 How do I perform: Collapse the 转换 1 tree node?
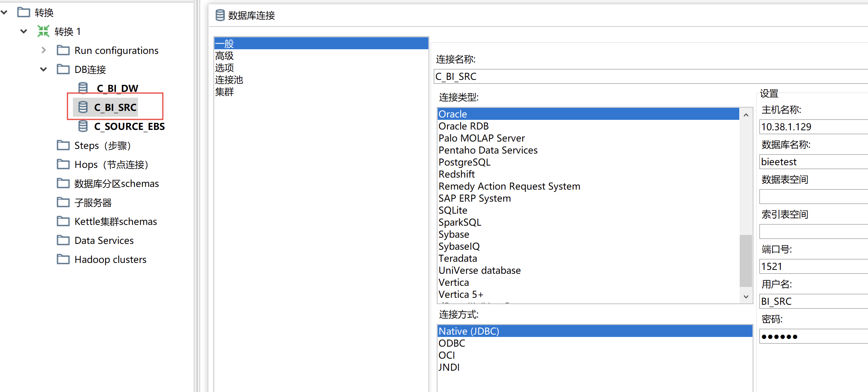click(x=24, y=31)
